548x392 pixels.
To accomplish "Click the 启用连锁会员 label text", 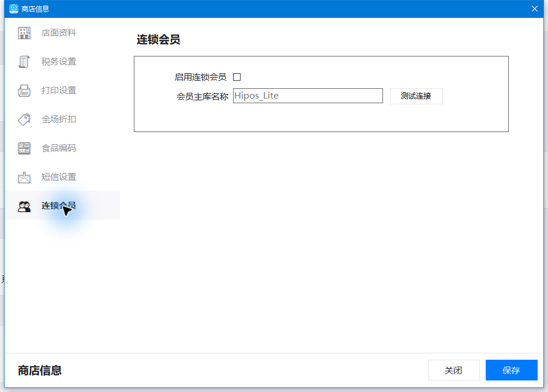I will point(200,77).
